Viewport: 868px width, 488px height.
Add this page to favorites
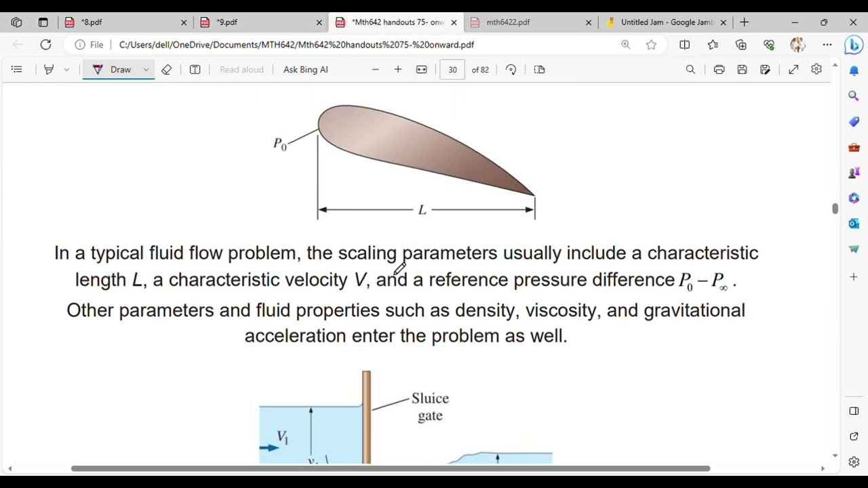tap(651, 45)
